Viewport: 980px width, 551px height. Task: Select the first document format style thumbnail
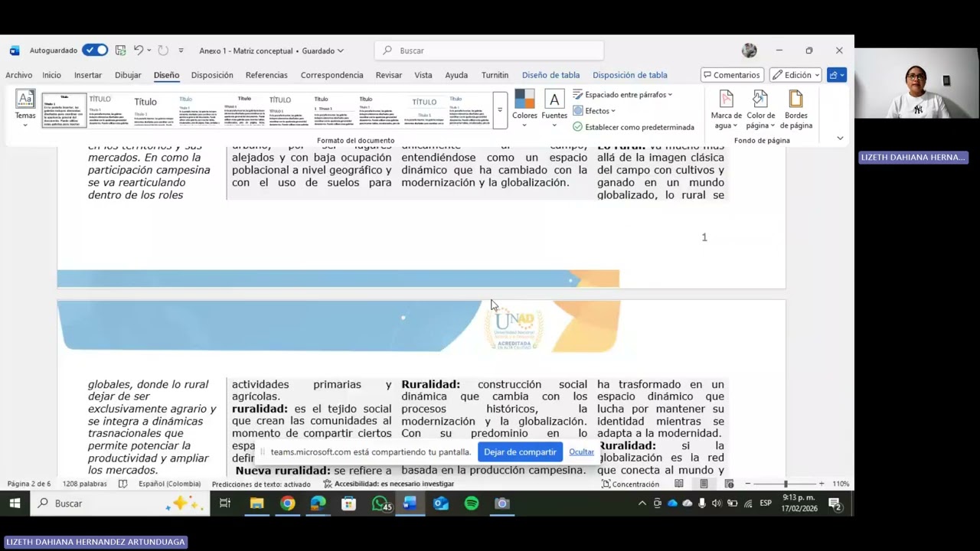pyautogui.click(x=64, y=110)
